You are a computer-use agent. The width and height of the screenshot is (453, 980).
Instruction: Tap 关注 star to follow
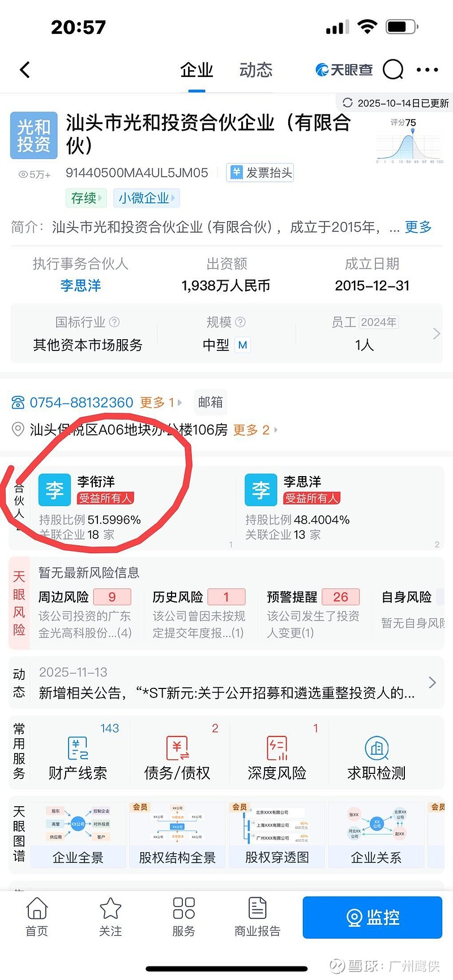tap(110, 917)
